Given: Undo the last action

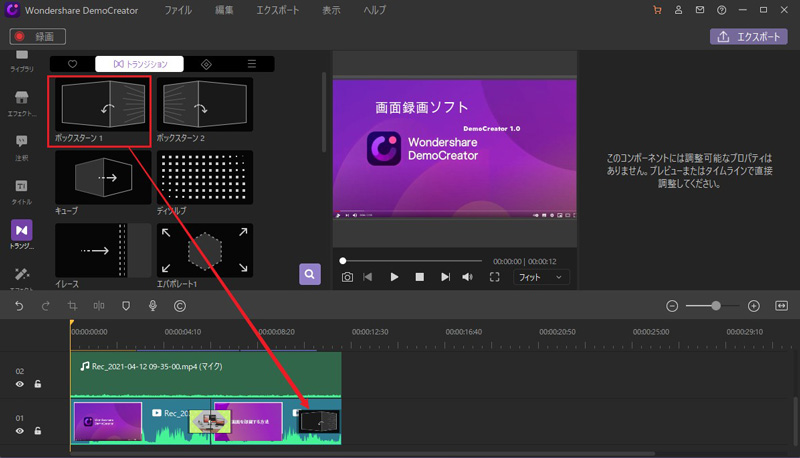Looking at the screenshot, I should [19, 306].
